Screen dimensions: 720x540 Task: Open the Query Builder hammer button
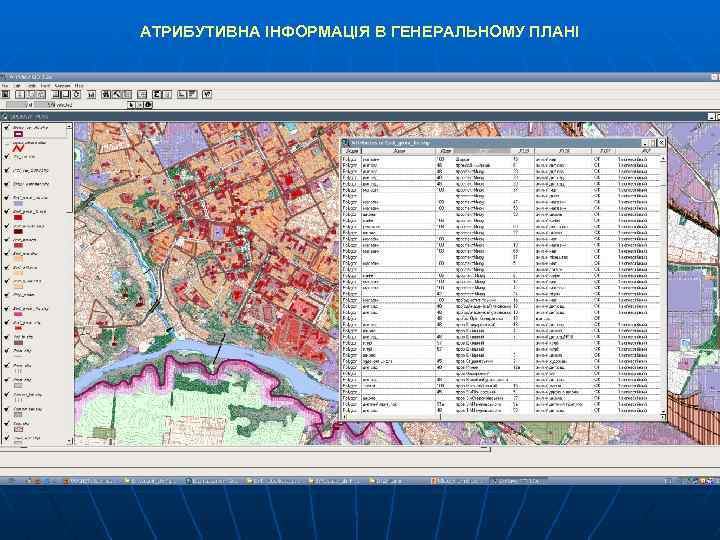click(x=117, y=94)
